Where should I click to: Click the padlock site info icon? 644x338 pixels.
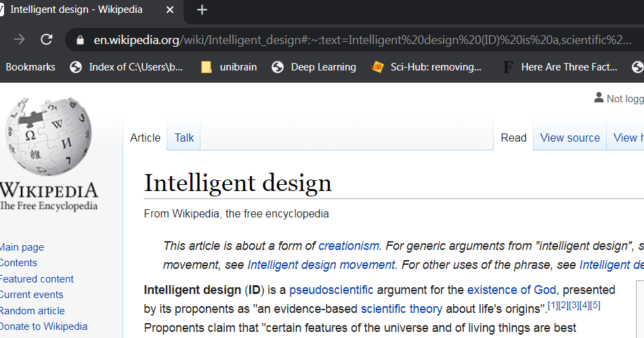click(x=81, y=39)
